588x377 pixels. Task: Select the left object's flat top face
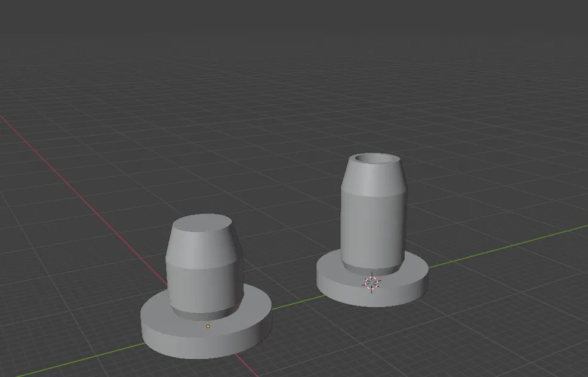pos(202,224)
